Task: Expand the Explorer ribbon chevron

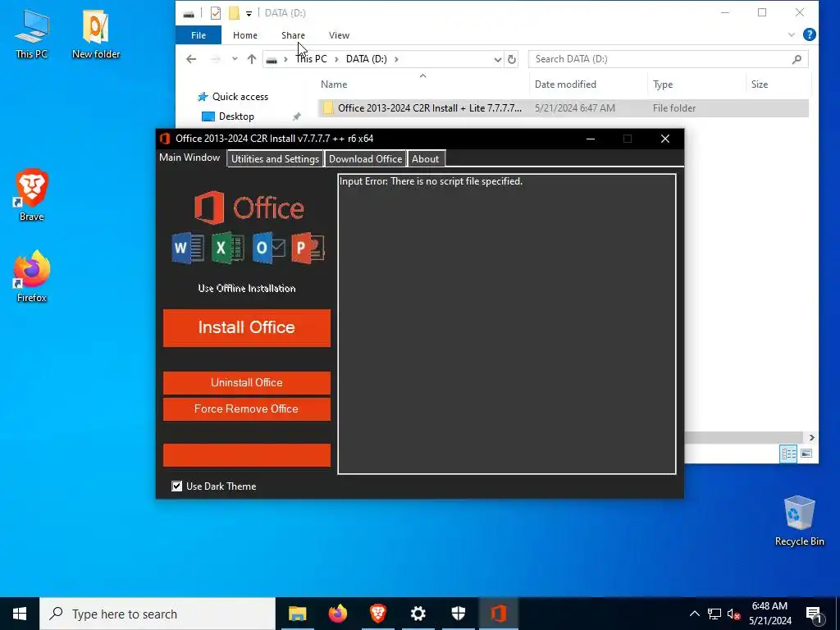Action: coord(792,34)
